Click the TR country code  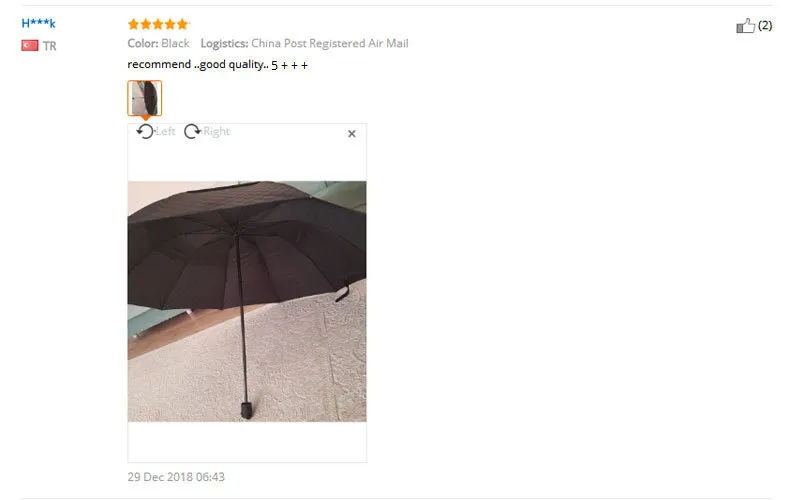tap(49, 46)
